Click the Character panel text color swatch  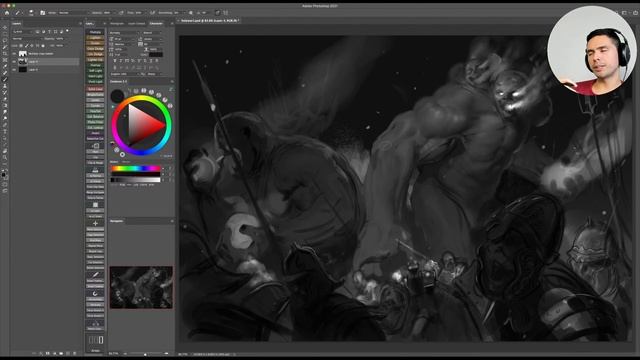click(x=156, y=54)
